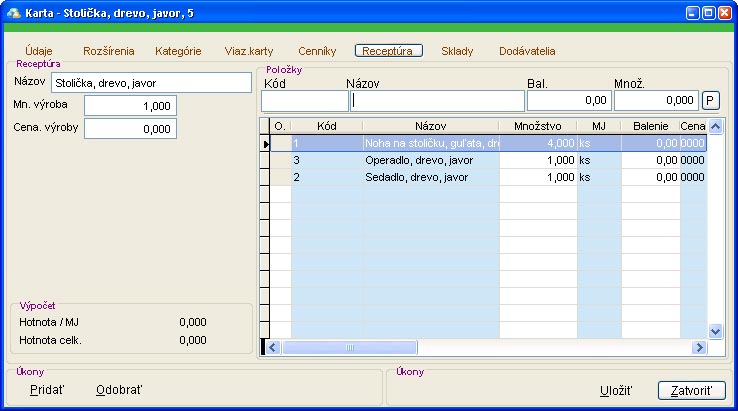The height and width of the screenshot is (411, 738).
Task: Open the Údaje tab
Action: [x=39, y=50]
